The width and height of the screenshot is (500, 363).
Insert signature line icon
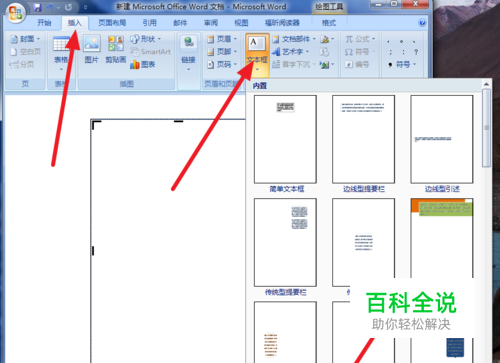[x=327, y=39]
